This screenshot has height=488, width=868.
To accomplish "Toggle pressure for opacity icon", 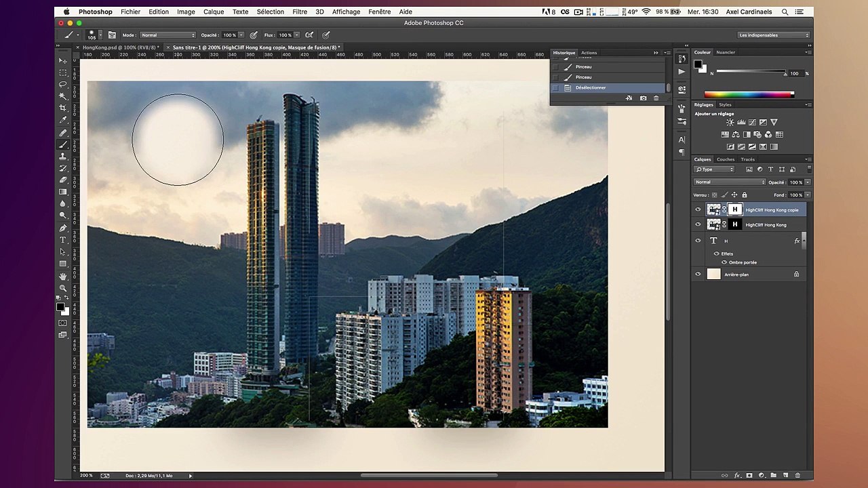I will point(254,35).
